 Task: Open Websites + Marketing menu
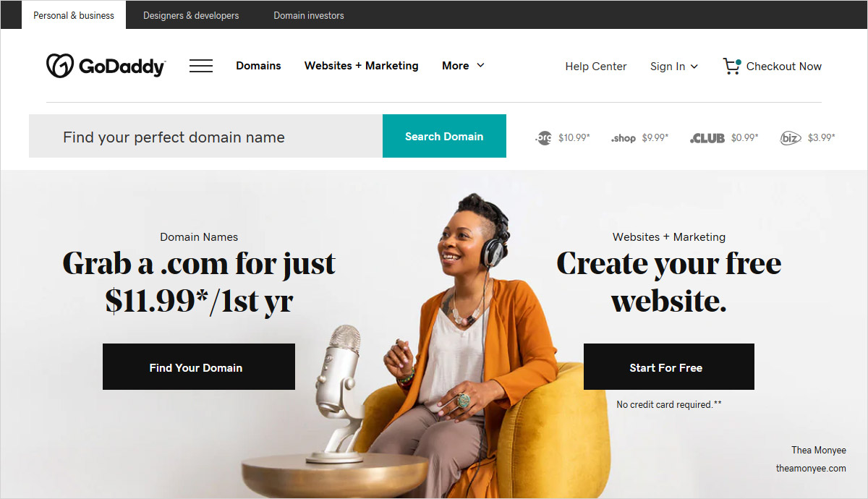tap(362, 66)
